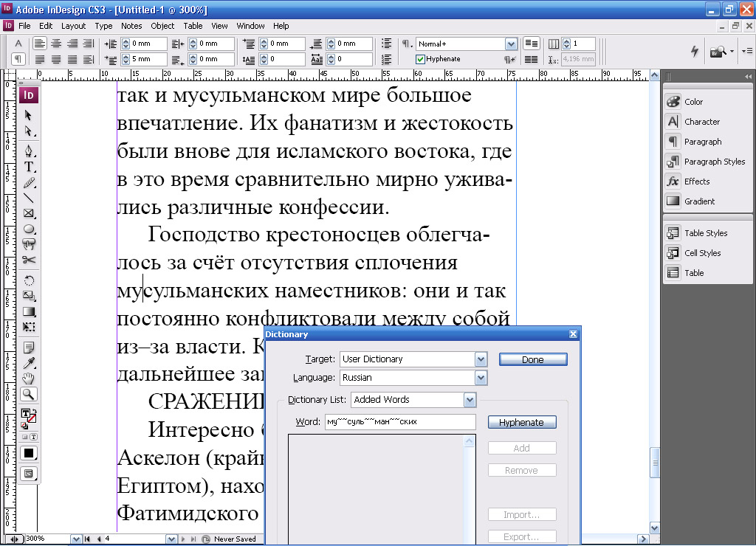
Task: Select the Button tool
Action: click(x=29, y=244)
